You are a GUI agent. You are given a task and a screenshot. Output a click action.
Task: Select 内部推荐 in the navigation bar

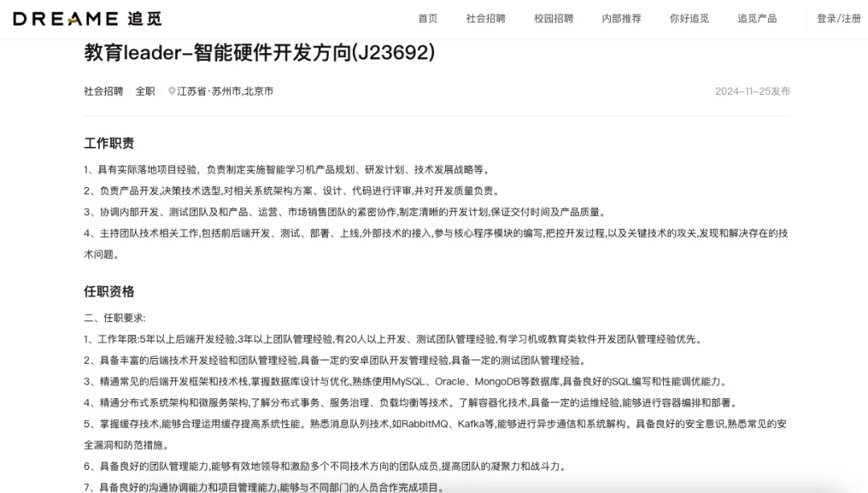click(621, 18)
